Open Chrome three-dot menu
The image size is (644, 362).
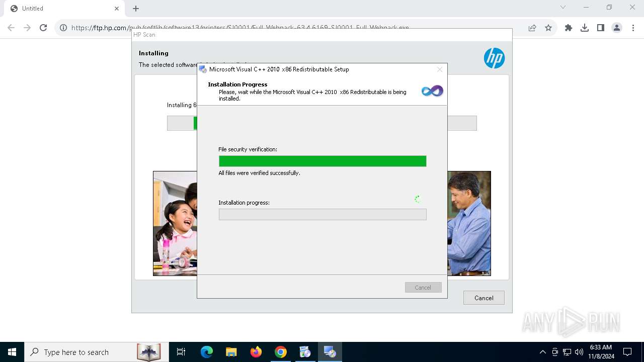coord(633,28)
